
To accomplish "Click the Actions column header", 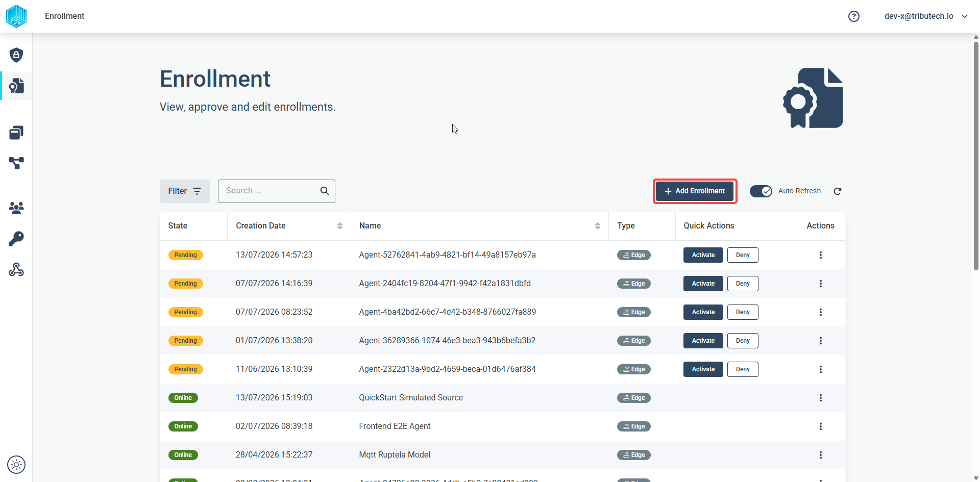I will click(x=820, y=226).
